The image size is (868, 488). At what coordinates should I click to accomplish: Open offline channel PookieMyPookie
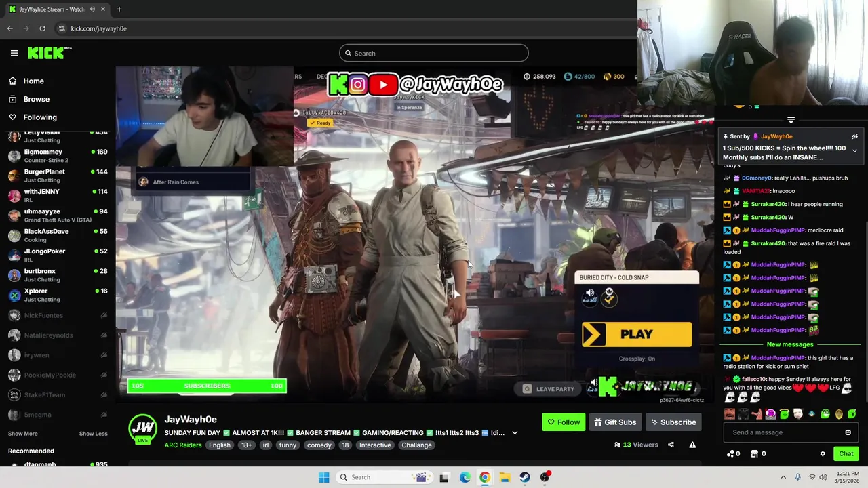coord(57,375)
